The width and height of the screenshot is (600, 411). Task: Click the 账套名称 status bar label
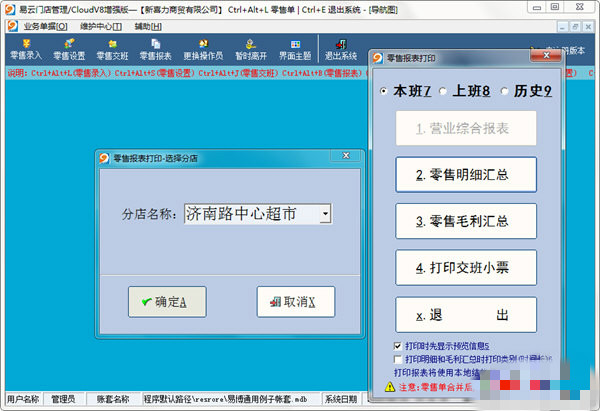(x=112, y=399)
